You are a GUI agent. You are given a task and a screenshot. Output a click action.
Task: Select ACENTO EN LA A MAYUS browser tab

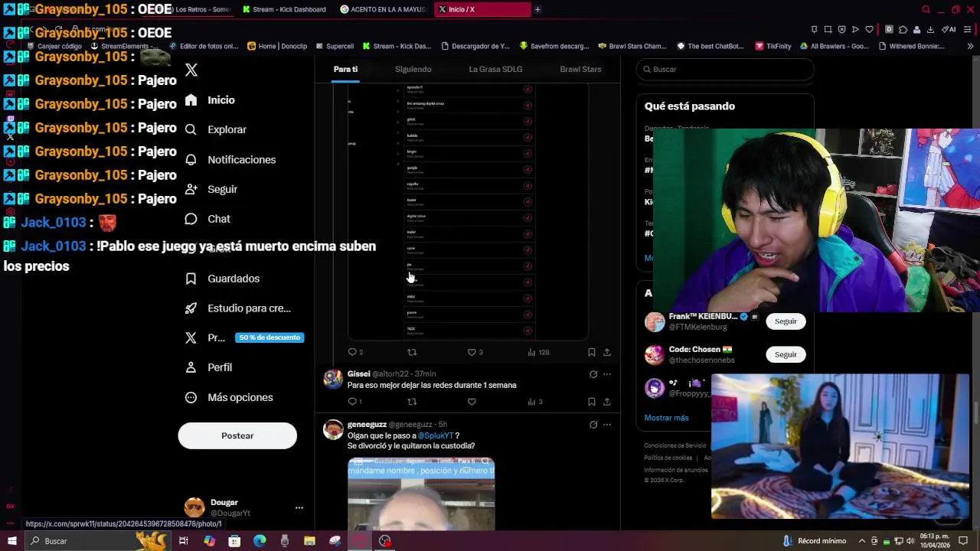click(x=383, y=9)
